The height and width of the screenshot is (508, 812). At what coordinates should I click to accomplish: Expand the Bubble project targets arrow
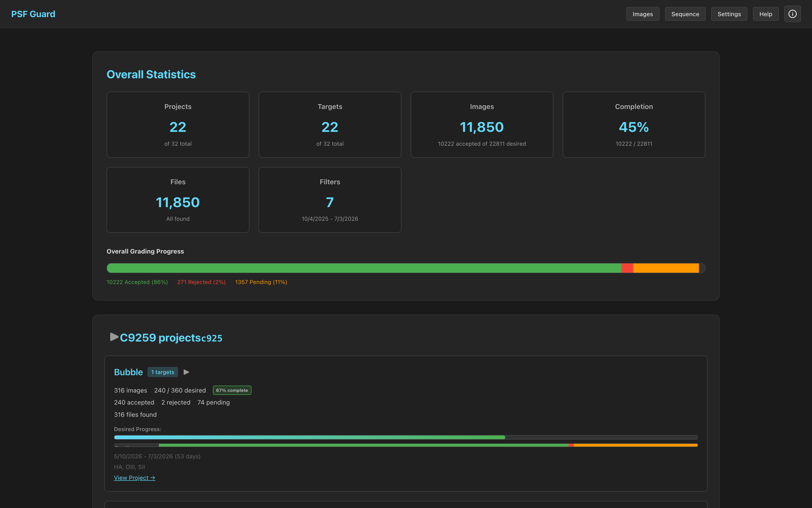pyautogui.click(x=187, y=372)
